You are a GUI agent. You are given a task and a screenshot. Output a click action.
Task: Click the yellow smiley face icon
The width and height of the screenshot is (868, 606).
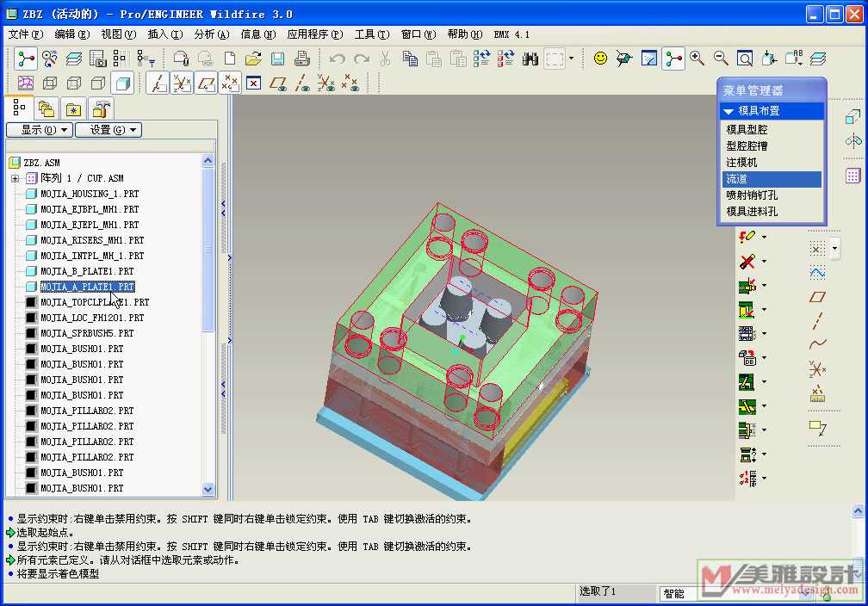[600, 59]
